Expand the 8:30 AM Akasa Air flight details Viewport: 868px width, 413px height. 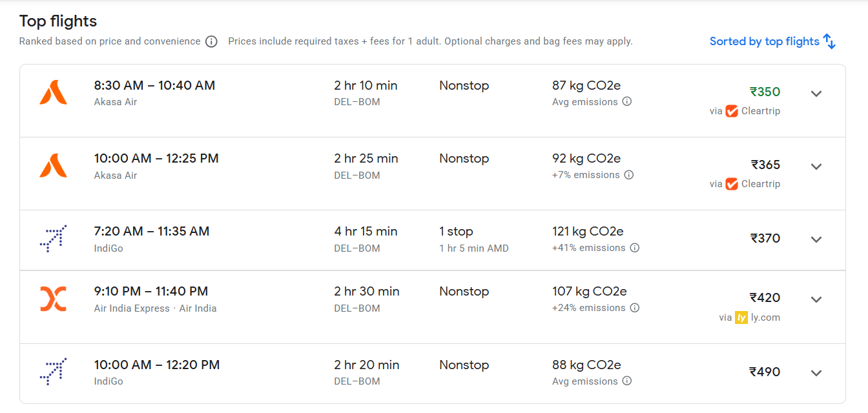point(816,94)
